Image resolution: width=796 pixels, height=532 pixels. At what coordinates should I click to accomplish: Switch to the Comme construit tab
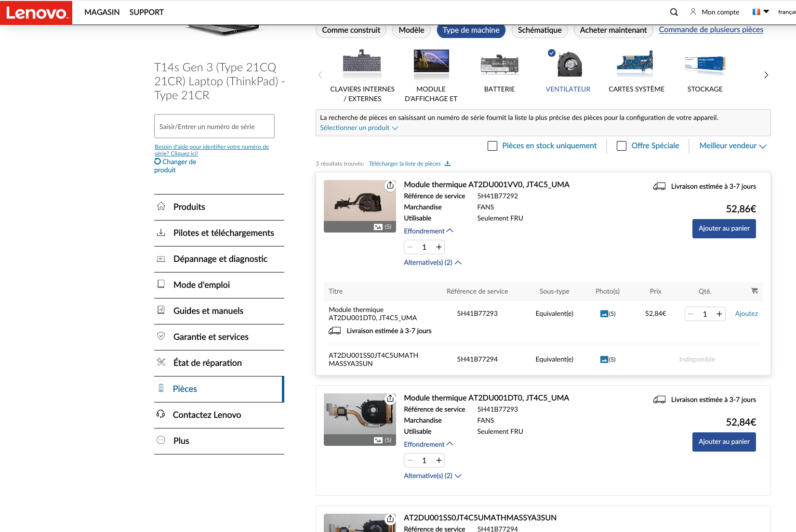point(351,30)
